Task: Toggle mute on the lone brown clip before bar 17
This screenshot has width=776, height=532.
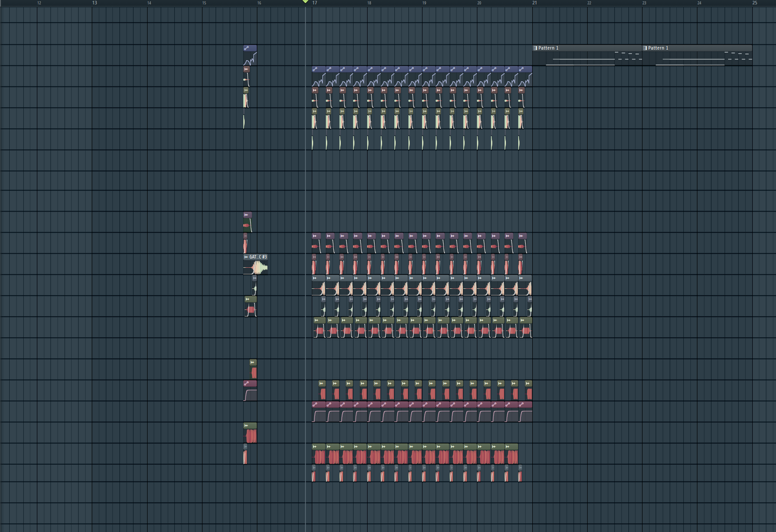Action: (245, 69)
